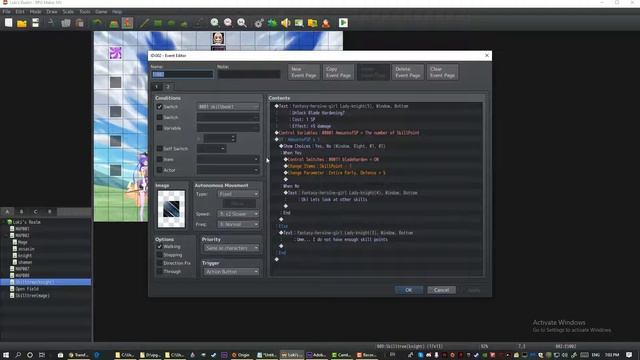Open the Item condition dropdown
The width and height of the screenshot is (640, 360).
228,159
